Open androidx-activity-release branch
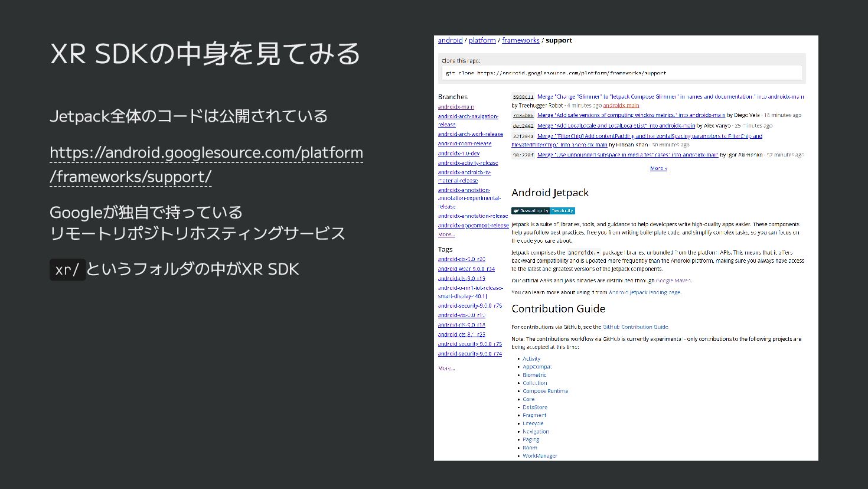868x489 pixels. [x=468, y=163]
